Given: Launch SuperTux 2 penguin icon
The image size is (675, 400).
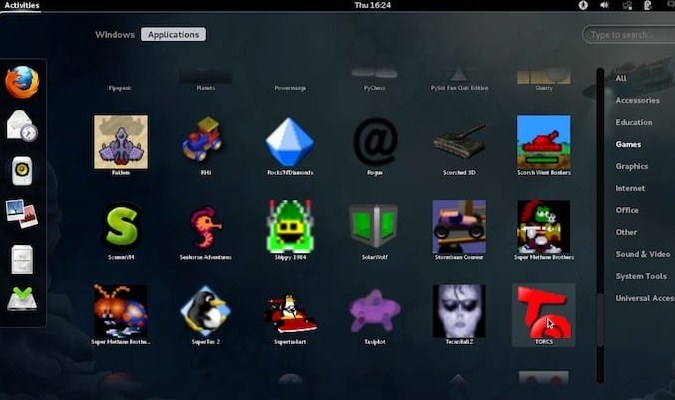Looking at the screenshot, I should (205, 311).
